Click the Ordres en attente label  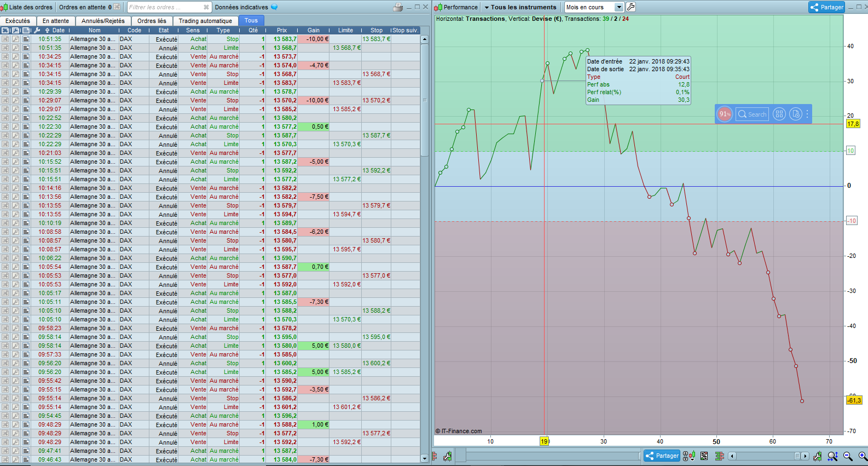[83, 7]
